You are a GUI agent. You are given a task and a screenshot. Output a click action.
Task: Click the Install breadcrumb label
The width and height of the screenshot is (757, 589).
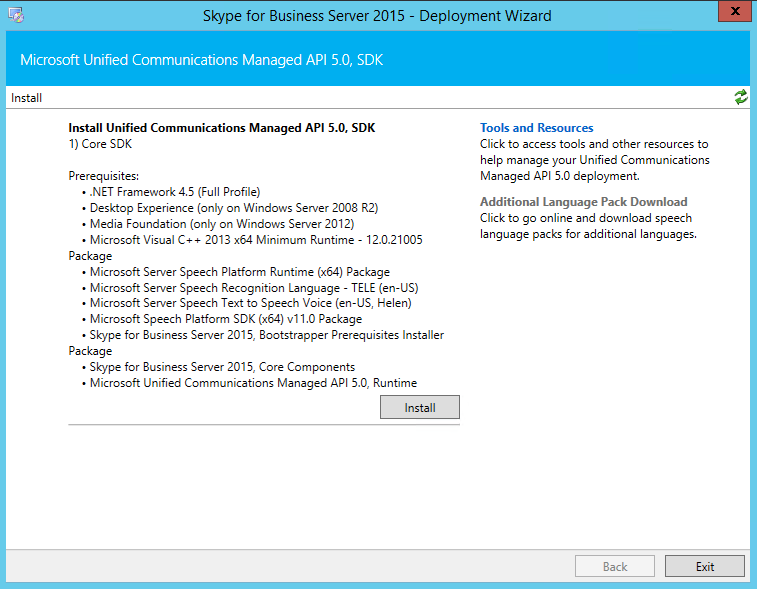[27, 98]
